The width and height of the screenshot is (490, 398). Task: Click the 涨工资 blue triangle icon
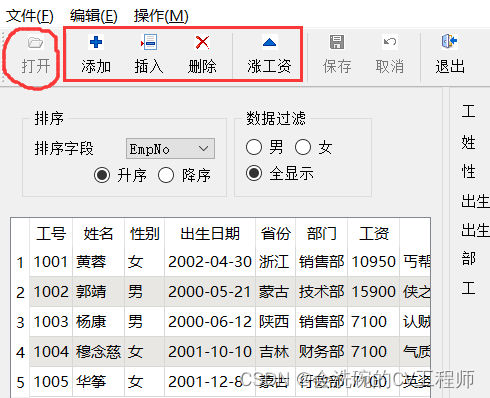pyautogui.click(x=269, y=42)
